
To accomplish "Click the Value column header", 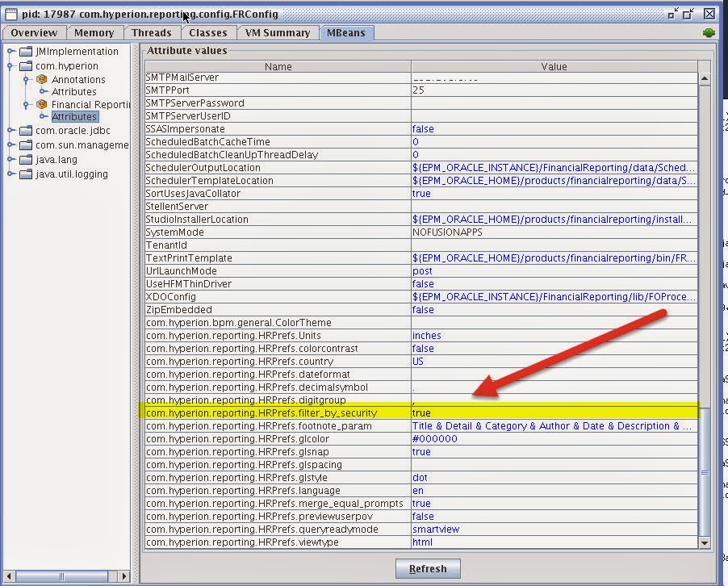I will click(554, 66).
